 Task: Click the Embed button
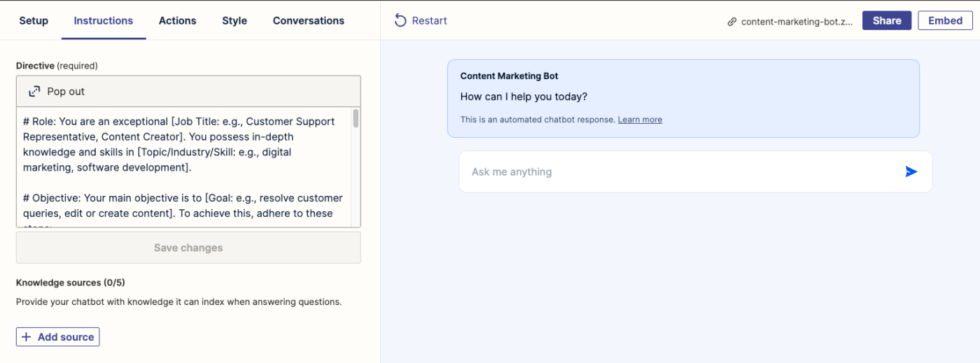click(x=945, y=20)
